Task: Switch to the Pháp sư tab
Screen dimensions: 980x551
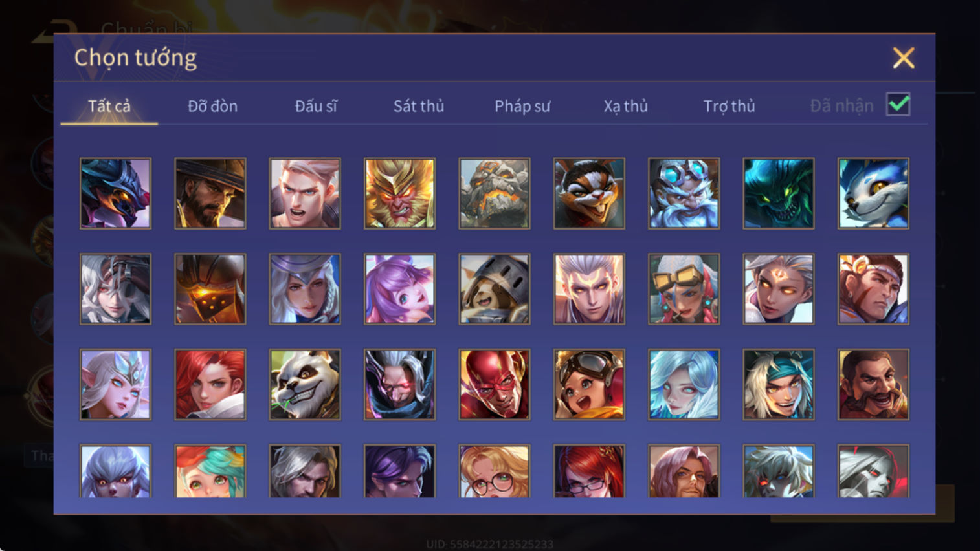Action: (x=522, y=106)
